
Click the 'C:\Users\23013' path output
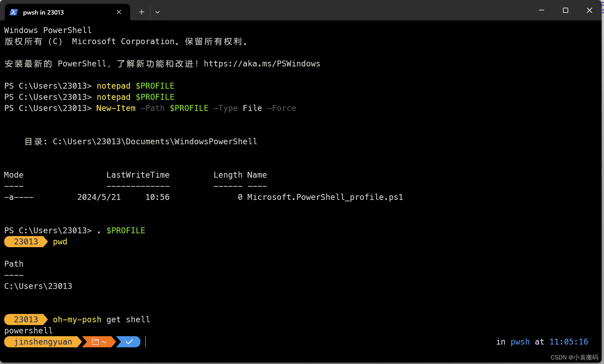point(38,286)
